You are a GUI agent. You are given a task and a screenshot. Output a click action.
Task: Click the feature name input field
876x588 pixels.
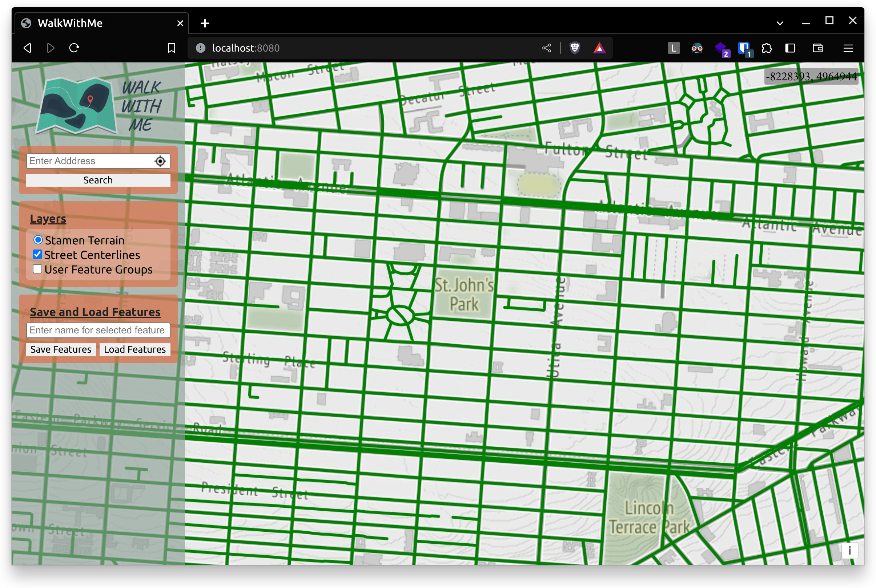98,330
